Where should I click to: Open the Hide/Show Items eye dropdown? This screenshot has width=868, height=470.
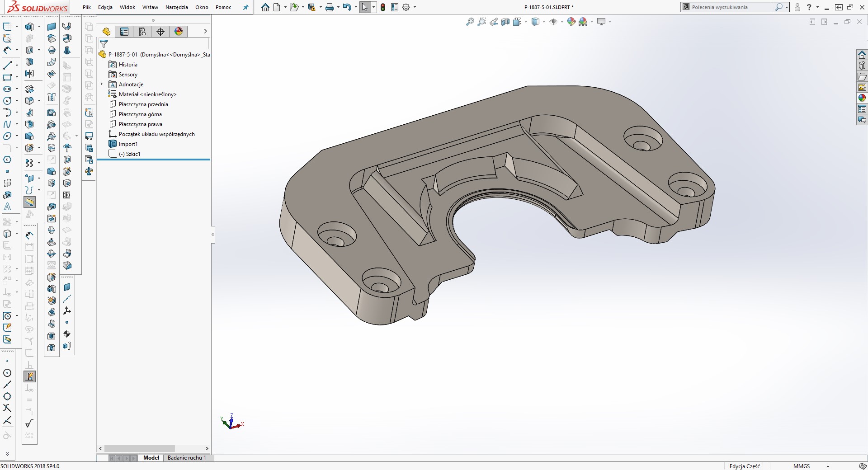click(x=562, y=22)
